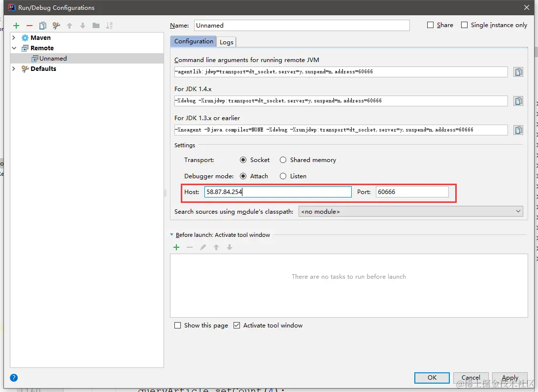Select Listen debugger mode
The height and width of the screenshot is (392, 538).
click(283, 176)
